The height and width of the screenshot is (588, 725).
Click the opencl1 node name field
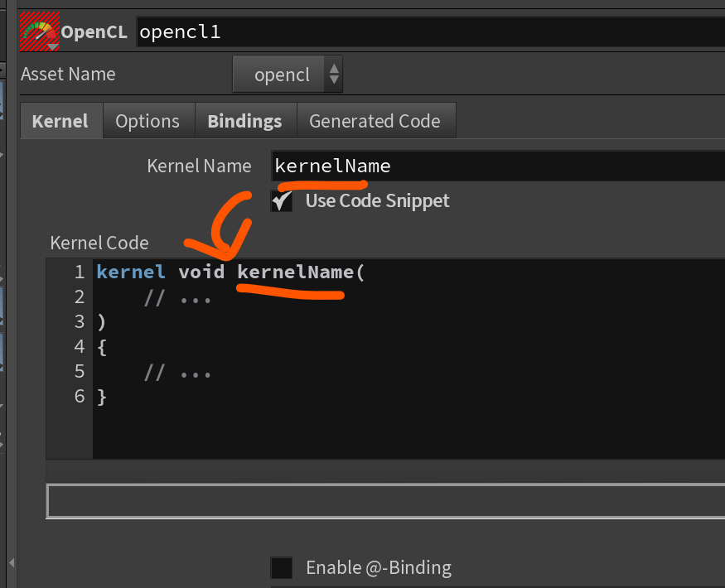point(429,32)
